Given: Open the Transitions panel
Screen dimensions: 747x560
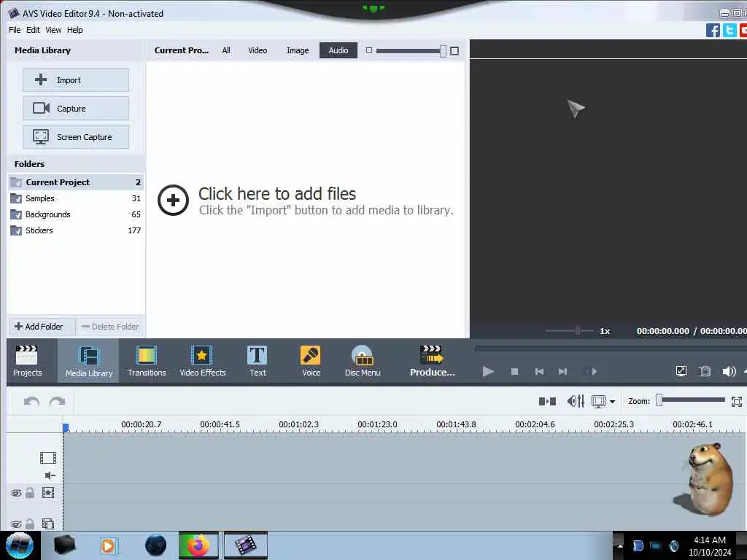Looking at the screenshot, I should (147, 361).
